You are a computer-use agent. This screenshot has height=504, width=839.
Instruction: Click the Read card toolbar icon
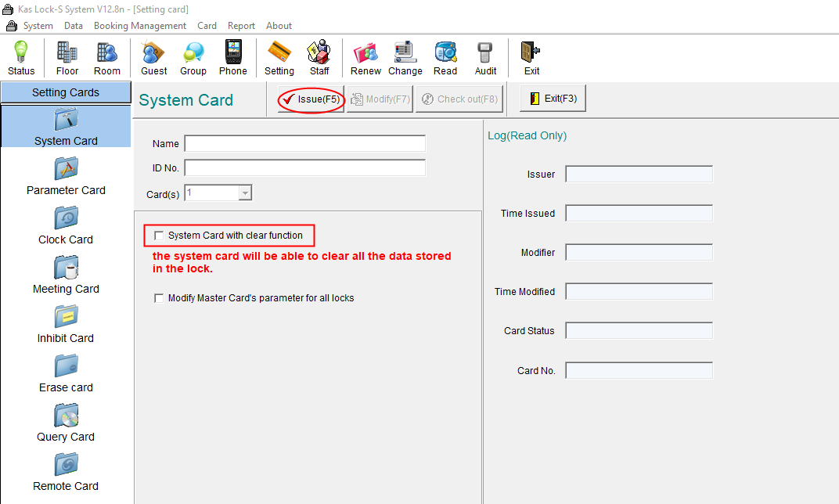[x=445, y=58]
